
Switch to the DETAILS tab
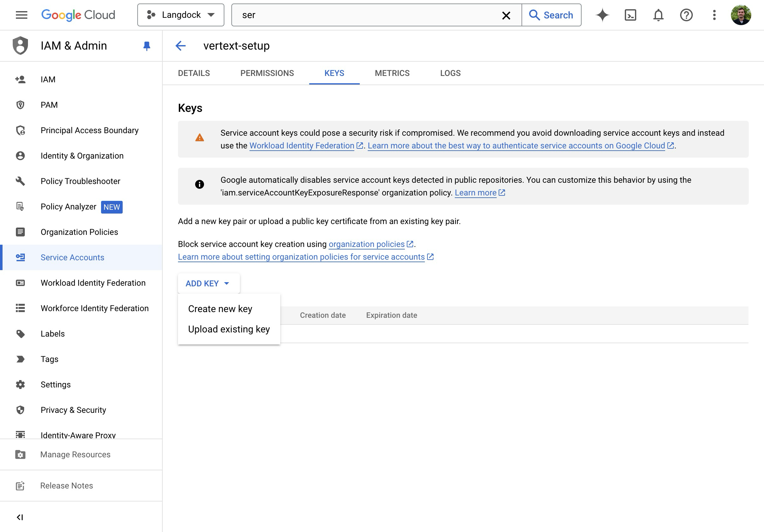pos(194,73)
